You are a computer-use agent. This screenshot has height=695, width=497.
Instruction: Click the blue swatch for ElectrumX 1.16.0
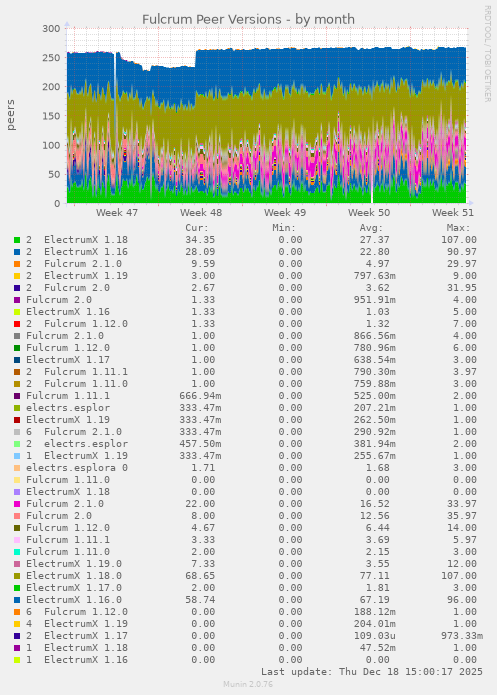point(17,600)
